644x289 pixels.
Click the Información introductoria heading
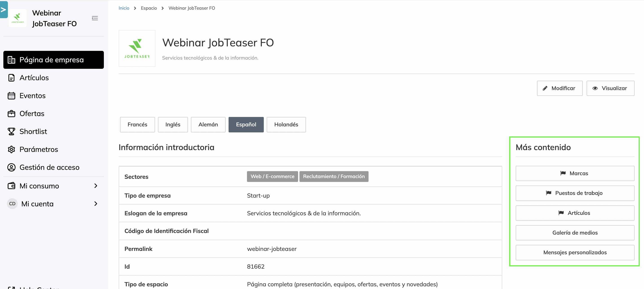point(166,147)
